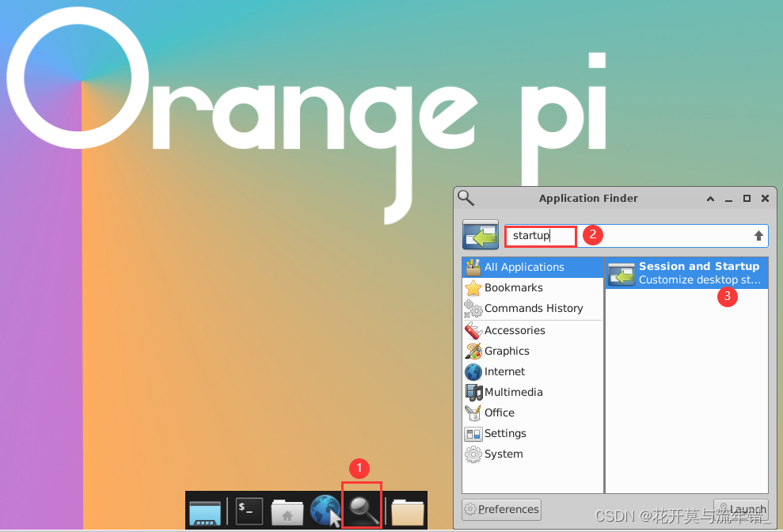Image resolution: width=783 pixels, height=532 pixels.
Task: Select the Internet category
Action: click(x=533, y=371)
